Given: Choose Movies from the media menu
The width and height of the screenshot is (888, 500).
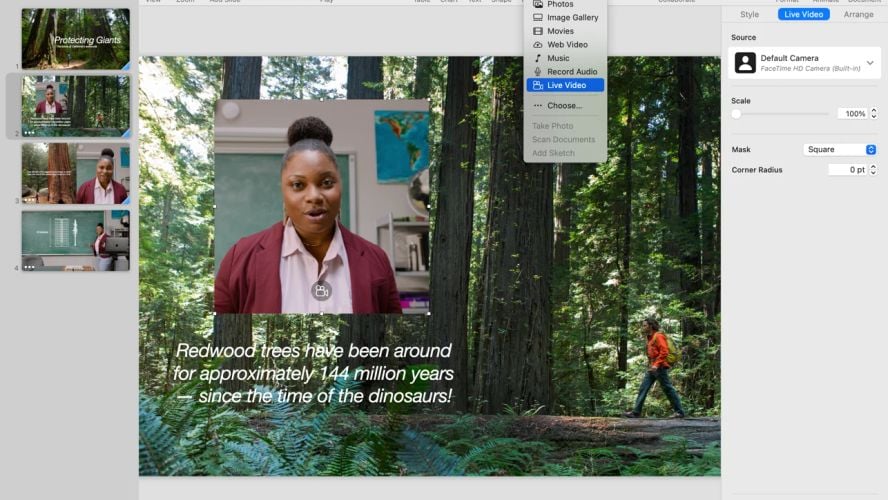Looking at the screenshot, I should 565,31.
